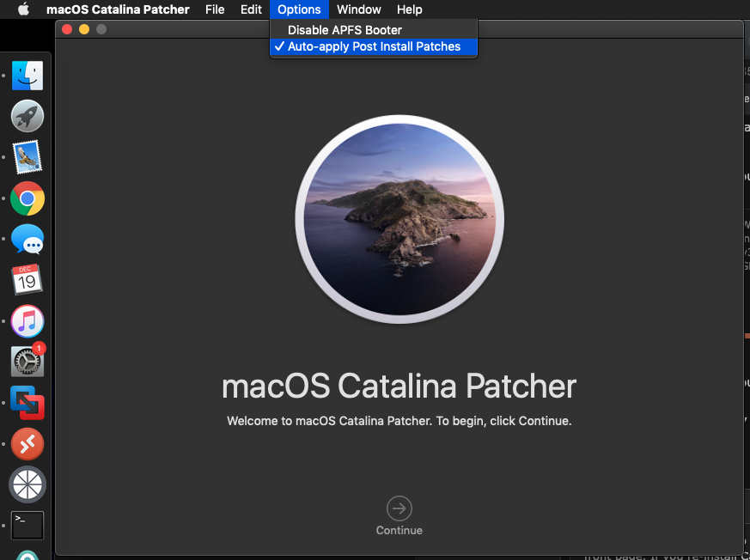Click the Continue arrow circle icon
This screenshot has width=750, height=560.
(399, 508)
